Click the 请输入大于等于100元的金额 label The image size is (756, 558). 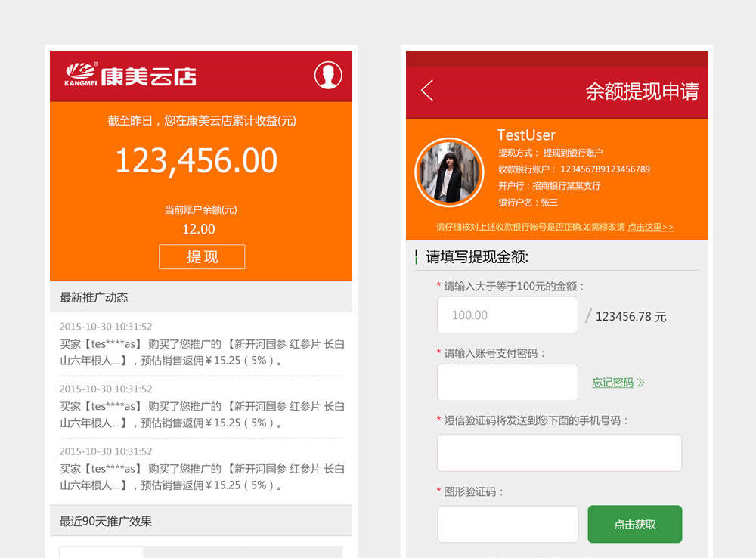pyautogui.click(x=513, y=287)
